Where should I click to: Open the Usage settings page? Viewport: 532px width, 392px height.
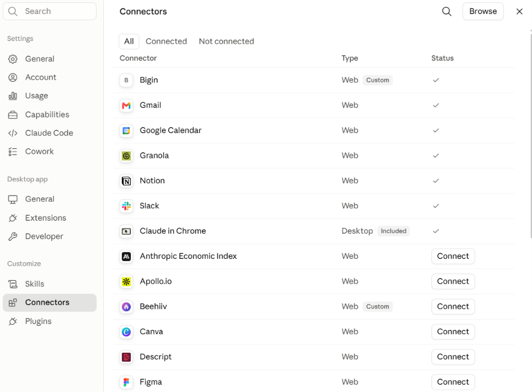click(49, 96)
